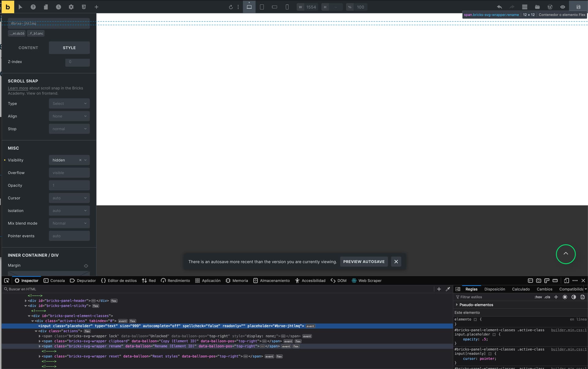Open the Scroll Snap Type dropdown
The width and height of the screenshot is (588, 369).
click(x=69, y=103)
